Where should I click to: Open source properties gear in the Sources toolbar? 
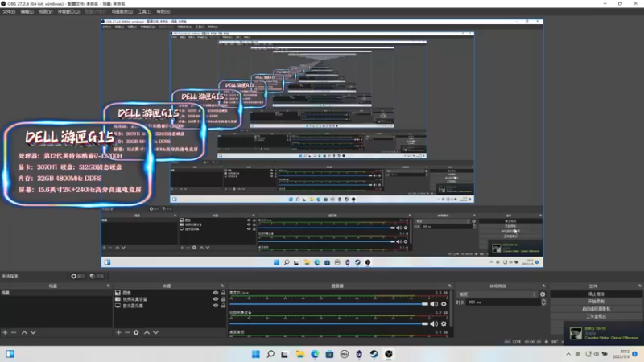point(136,332)
